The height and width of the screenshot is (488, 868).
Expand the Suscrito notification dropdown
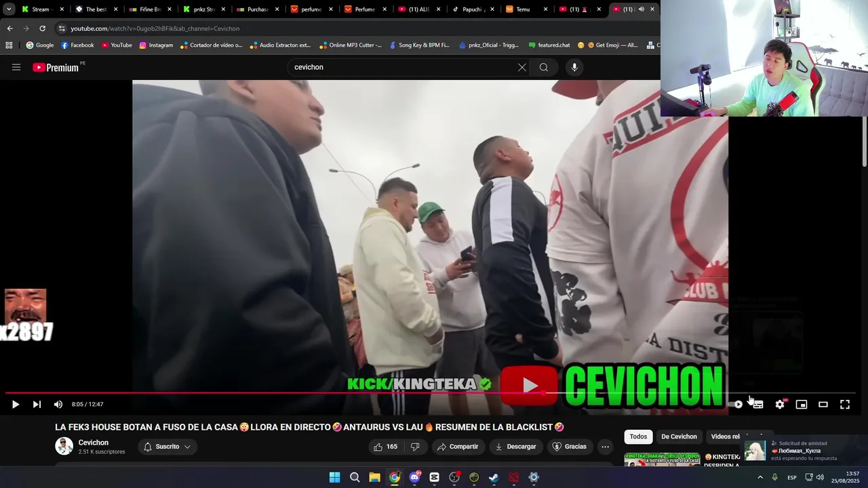[167, 447]
